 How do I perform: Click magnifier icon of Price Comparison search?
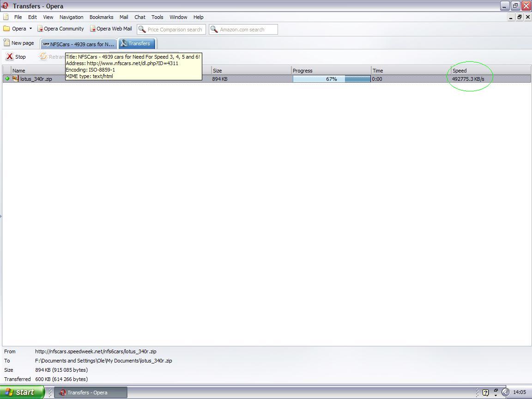pos(142,30)
